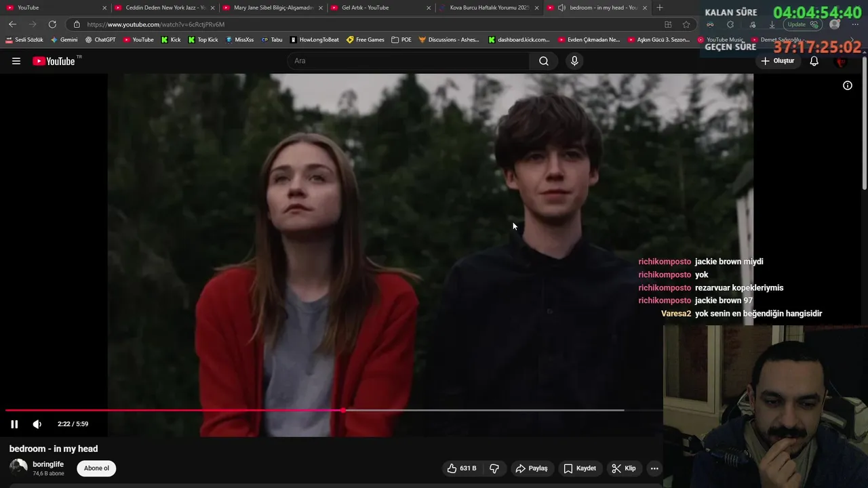
Task: Open a new browser tab
Action: coord(660,7)
